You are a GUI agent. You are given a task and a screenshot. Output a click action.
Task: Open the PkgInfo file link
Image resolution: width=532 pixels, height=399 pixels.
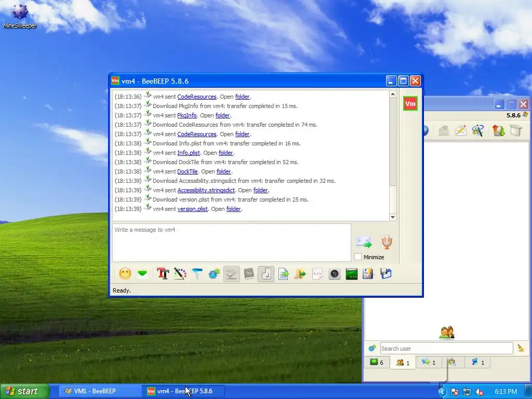tap(187, 115)
